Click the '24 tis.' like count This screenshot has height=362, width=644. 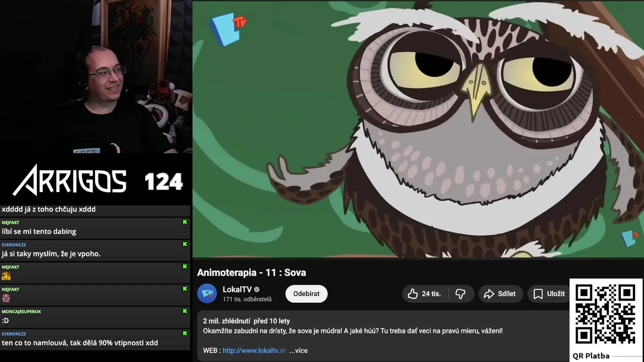coord(431,294)
